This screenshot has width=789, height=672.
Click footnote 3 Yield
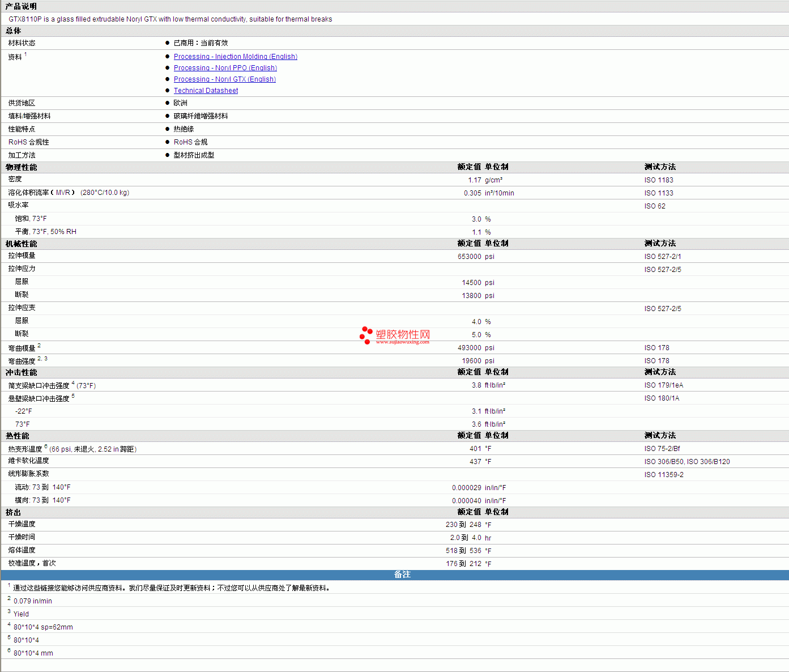pyautogui.click(x=21, y=614)
